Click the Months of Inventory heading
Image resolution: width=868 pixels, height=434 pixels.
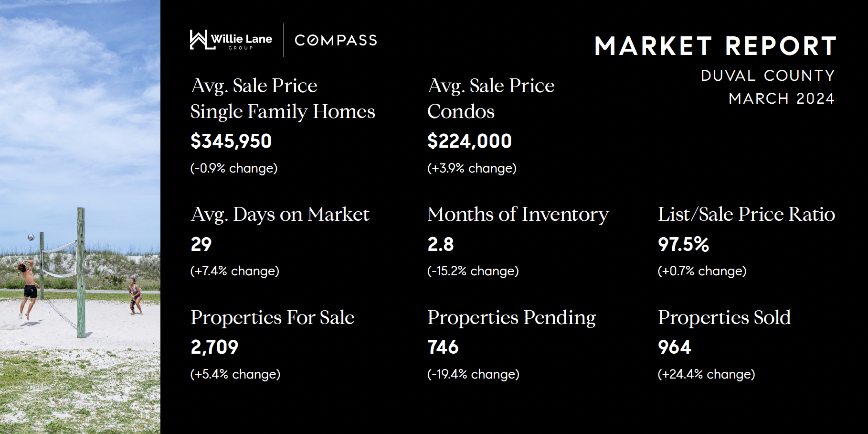click(x=518, y=214)
